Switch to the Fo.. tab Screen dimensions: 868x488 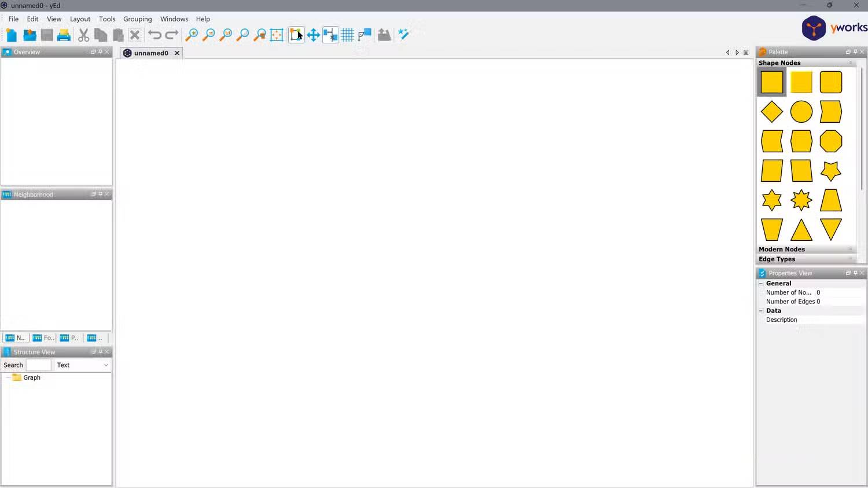(43, 338)
